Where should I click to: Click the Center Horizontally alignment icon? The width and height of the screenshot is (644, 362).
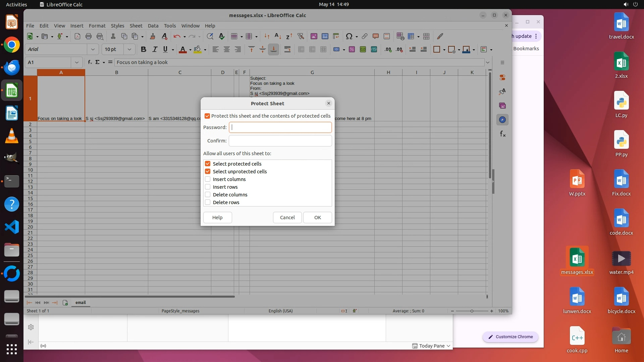[x=227, y=50]
